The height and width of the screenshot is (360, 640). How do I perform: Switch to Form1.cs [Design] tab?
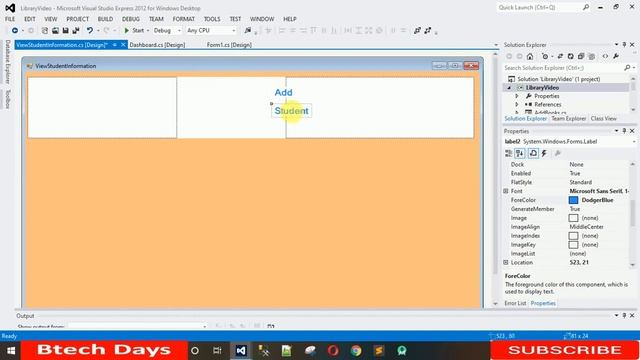coord(229,45)
